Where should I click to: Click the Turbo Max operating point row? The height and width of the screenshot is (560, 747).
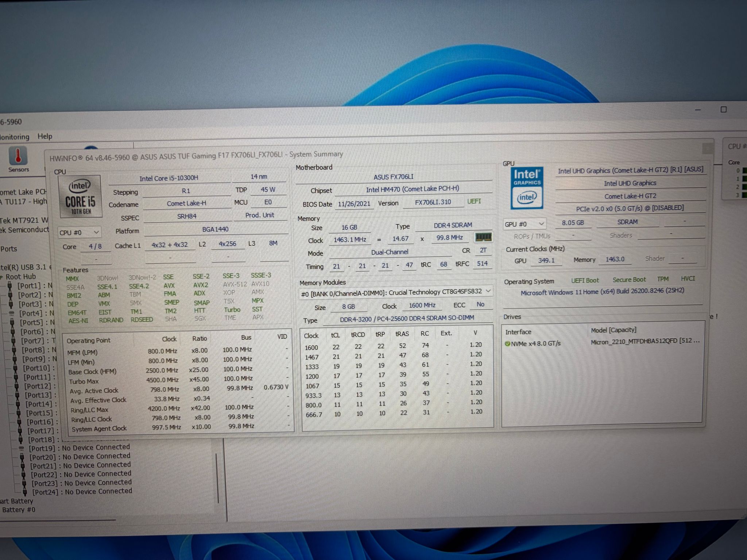tap(178, 380)
